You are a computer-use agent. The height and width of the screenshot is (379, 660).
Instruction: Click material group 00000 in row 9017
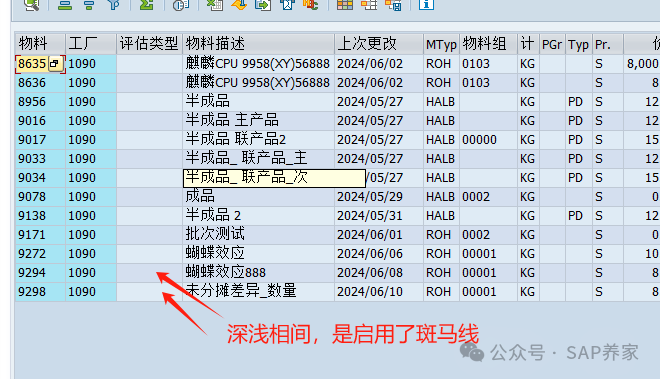pyautogui.click(x=479, y=140)
